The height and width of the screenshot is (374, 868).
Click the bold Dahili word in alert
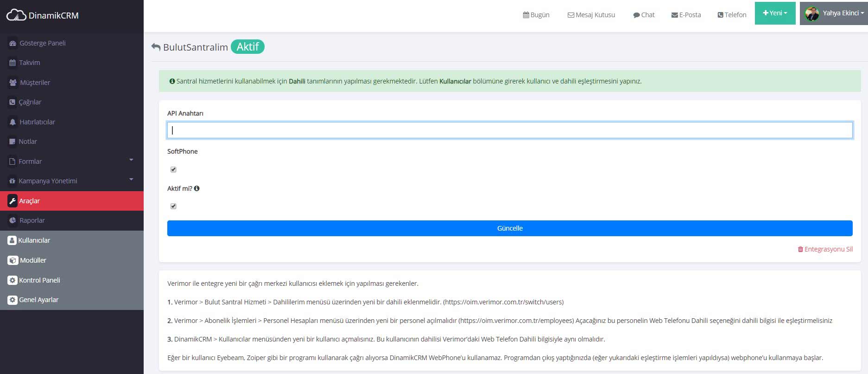297,81
